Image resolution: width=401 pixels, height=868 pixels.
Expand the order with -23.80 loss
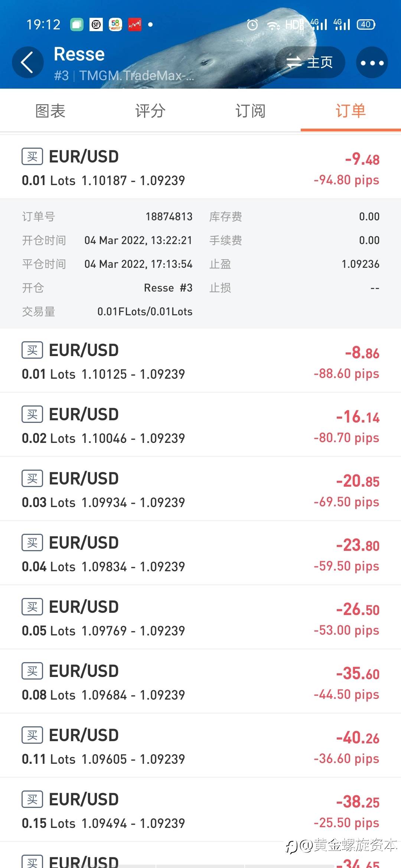click(200, 553)
